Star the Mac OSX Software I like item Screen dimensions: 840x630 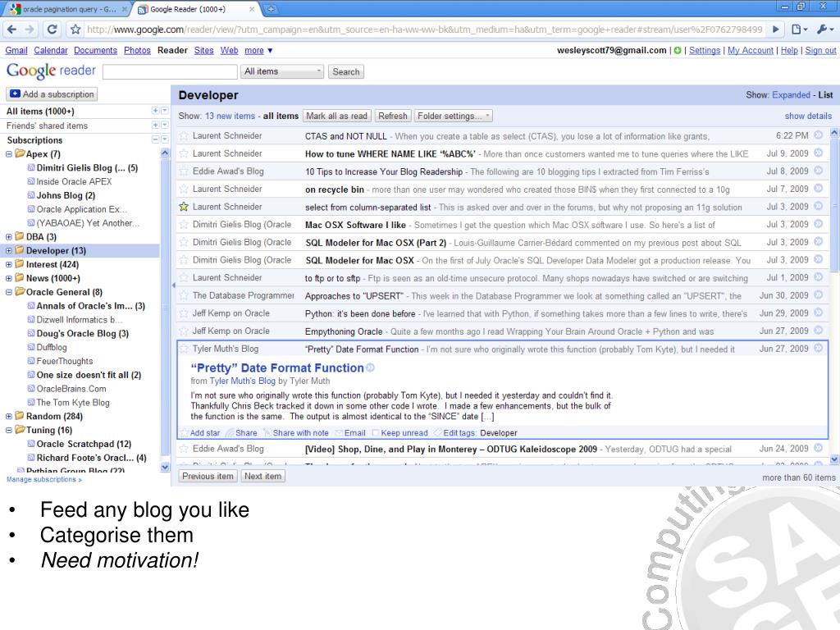184,225
